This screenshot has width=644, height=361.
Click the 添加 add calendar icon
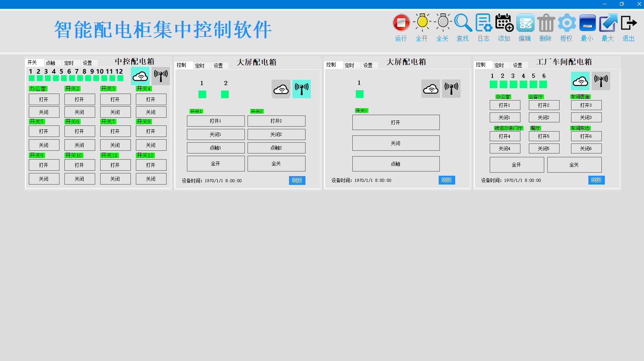504,23
